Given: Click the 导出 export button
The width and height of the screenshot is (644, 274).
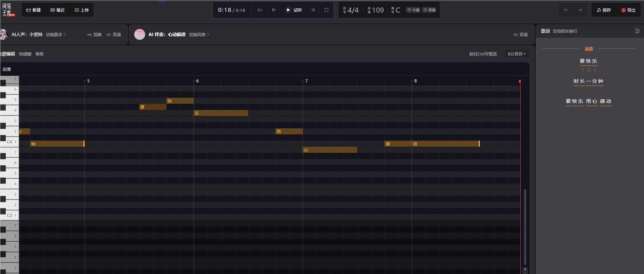Looking at the screenshot, I should point(628,10).
